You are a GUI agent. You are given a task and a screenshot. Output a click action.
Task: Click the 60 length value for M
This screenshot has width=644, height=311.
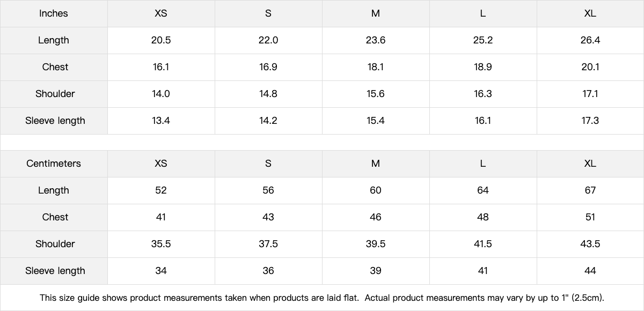click(x=376, y=190)
